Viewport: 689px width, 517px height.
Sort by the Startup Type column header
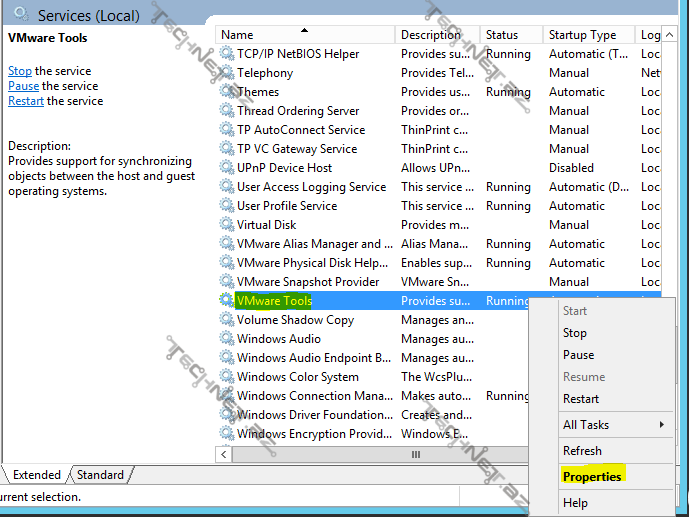587,35
